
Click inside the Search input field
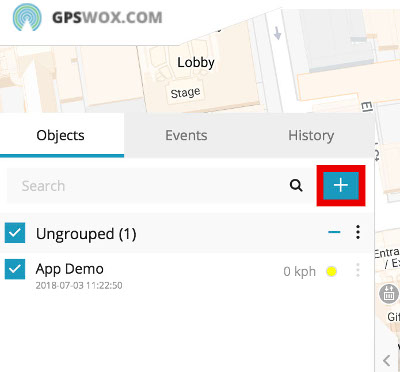coord(147,186)
